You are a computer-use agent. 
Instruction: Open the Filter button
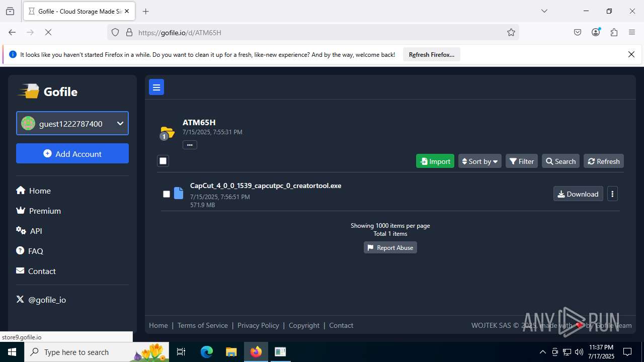[522, 161]
